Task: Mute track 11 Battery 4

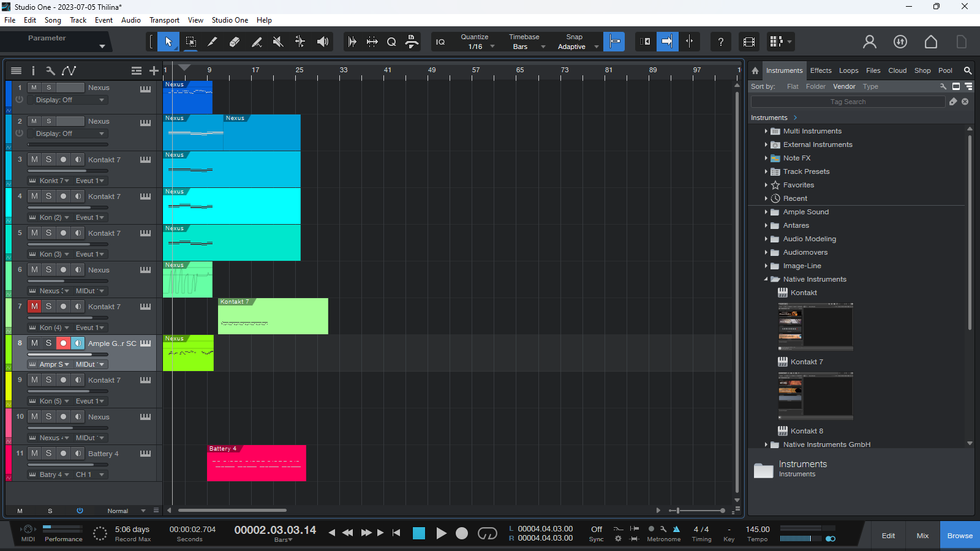Action: tap(34, 453)
